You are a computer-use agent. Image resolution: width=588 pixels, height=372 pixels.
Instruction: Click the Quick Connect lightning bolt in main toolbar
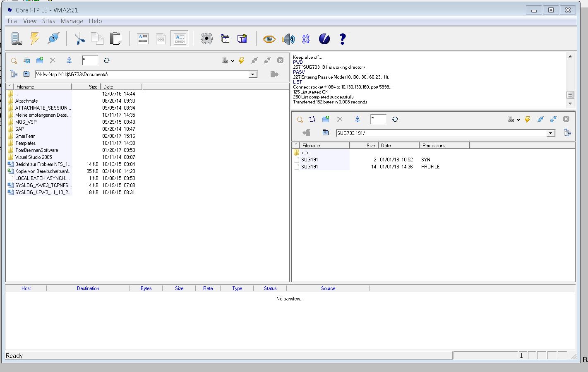coord(35,39)
